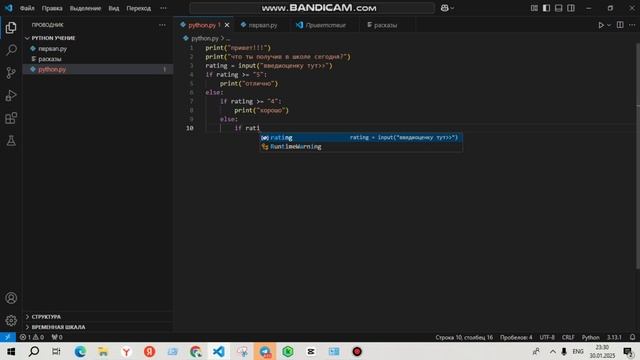Screen dimensions: 640x360
Task: Select the 3.13.1 Python interpreter
Action: tap(614, 338)
